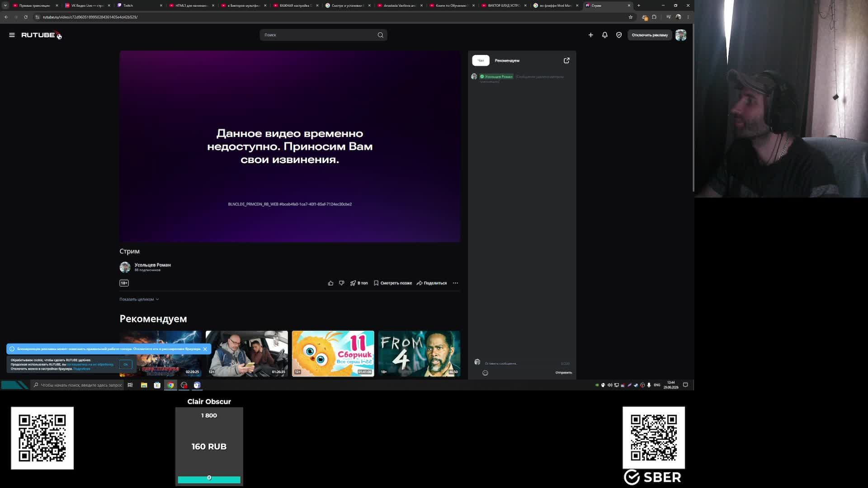Pop out the chat in new window
Screen dimensions: 868x488
[566, 61]
